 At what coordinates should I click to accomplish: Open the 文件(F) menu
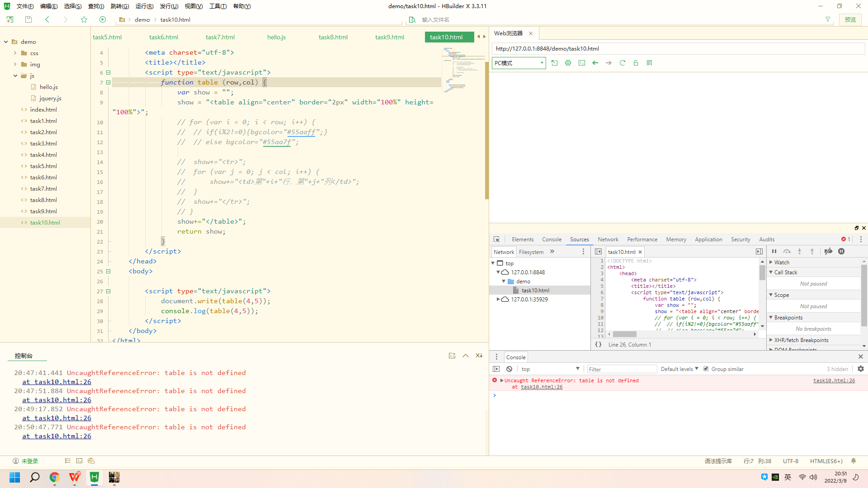coord(25,6)
